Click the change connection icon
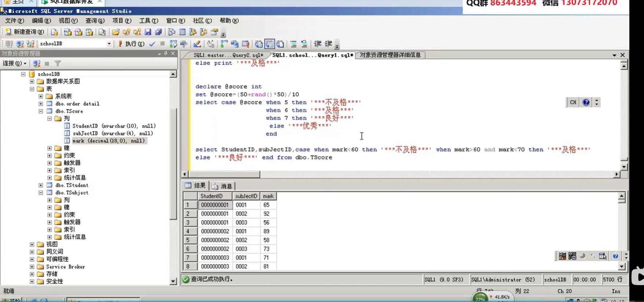644x302 pixels. click(31, 44)
